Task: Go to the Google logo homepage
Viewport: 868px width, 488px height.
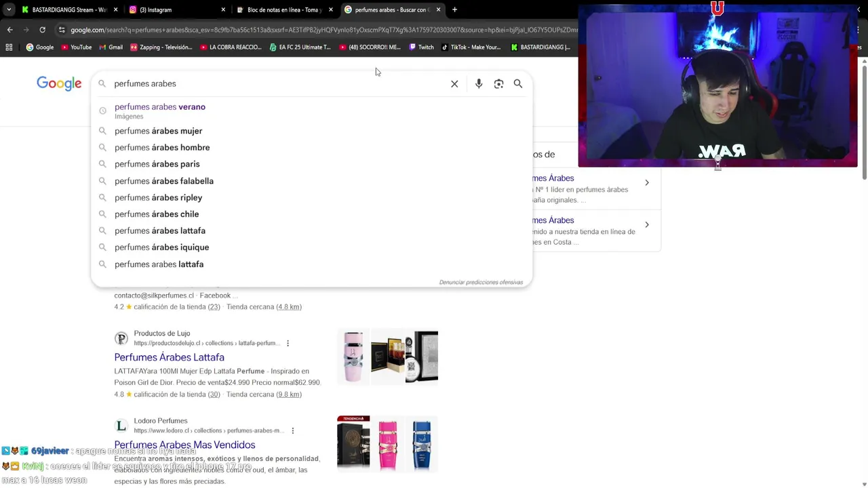Action: pyautogui.click(x=59, y=83)
